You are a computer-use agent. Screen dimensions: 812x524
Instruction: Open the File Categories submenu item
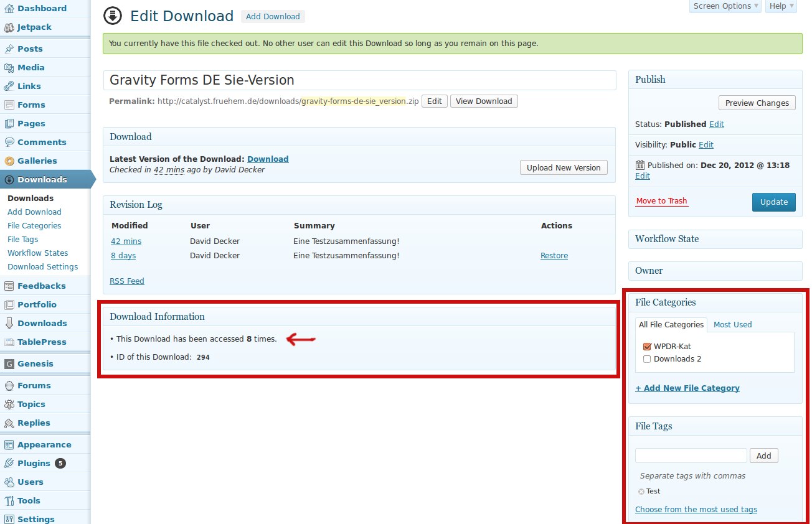click(x=34, y=226)
